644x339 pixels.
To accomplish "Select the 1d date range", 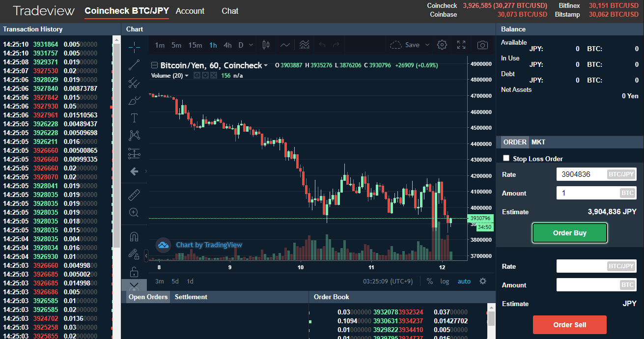I will [x=190, y=282].
